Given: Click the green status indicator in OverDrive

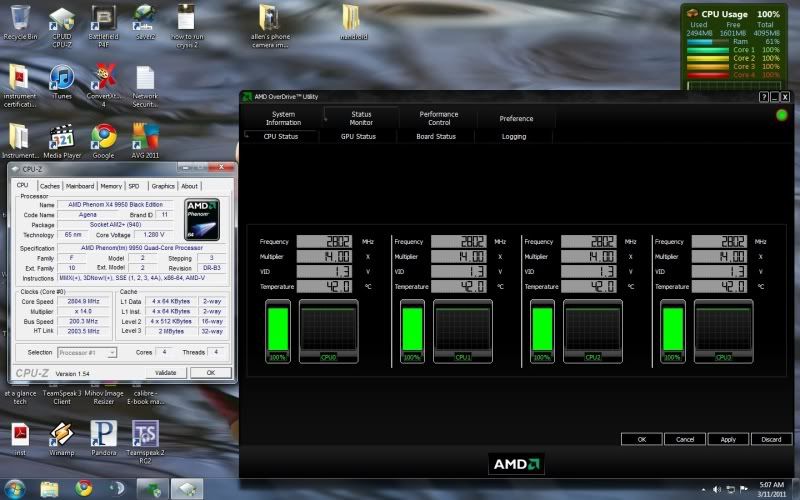Looking at the screenshot, I should tap(781, 115).
